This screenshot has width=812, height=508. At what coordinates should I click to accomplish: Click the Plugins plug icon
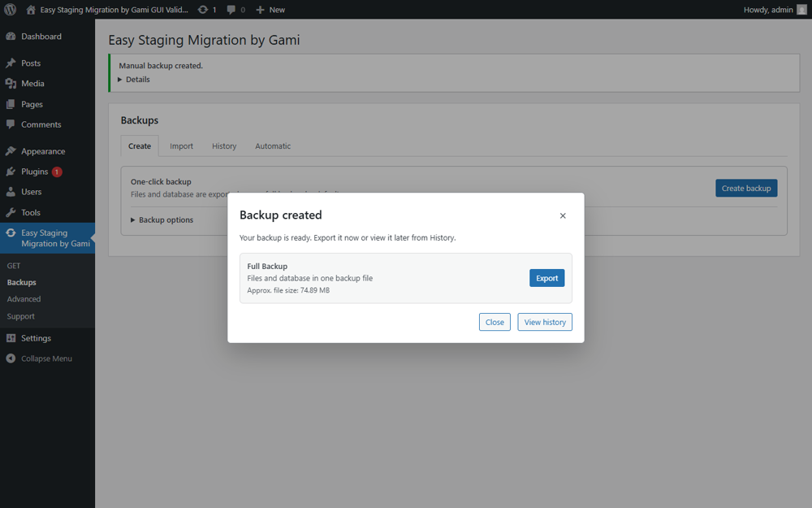click(x=11, y=172)
